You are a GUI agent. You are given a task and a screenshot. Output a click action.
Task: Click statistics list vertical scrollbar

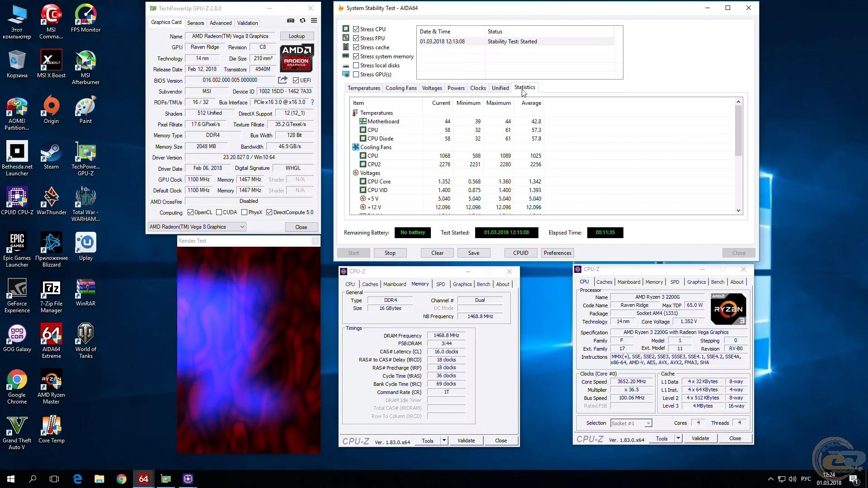tap(738, 131)
